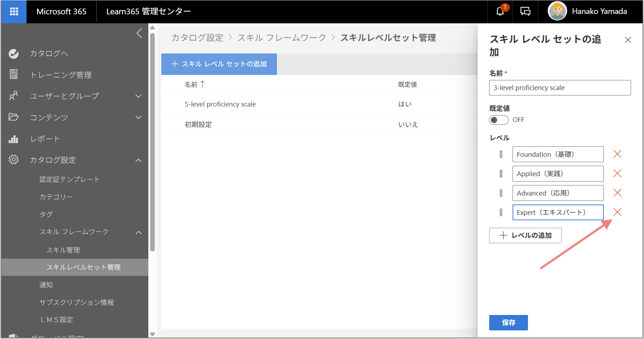
Task: Go to 認定証テンプレート page
Action: [69, 179]
